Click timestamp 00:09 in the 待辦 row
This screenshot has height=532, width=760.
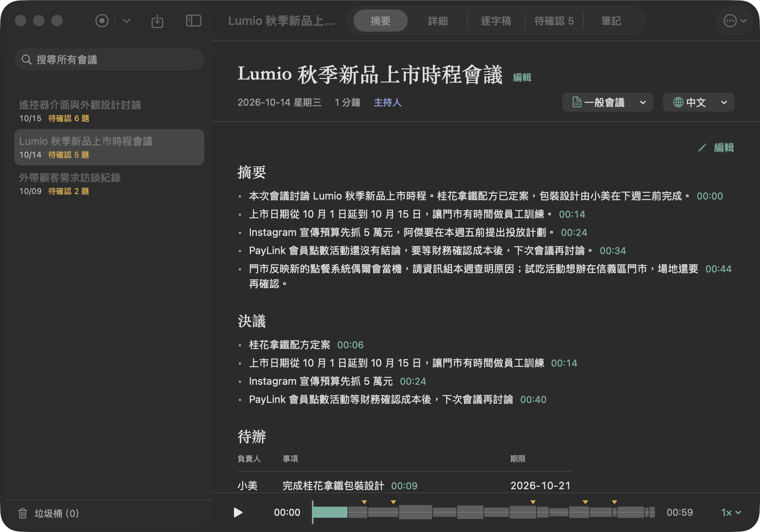click(x=404, y=486)
